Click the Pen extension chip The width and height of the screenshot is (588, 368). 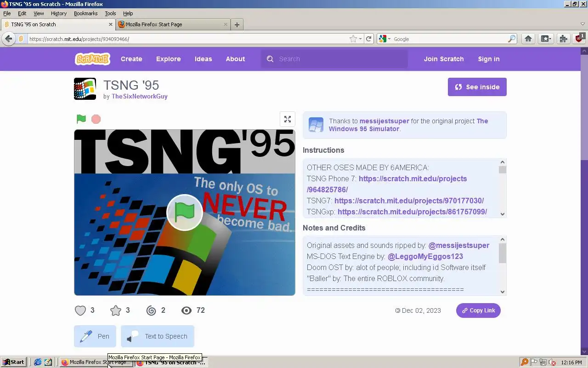(x=95, y=336)
